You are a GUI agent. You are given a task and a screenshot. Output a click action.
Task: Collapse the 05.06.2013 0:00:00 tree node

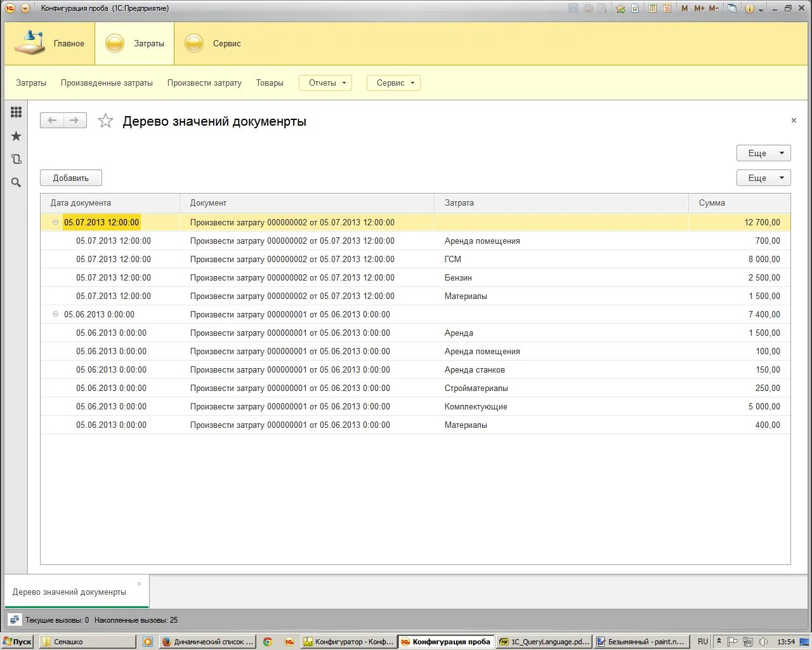(x=55, y=314)
